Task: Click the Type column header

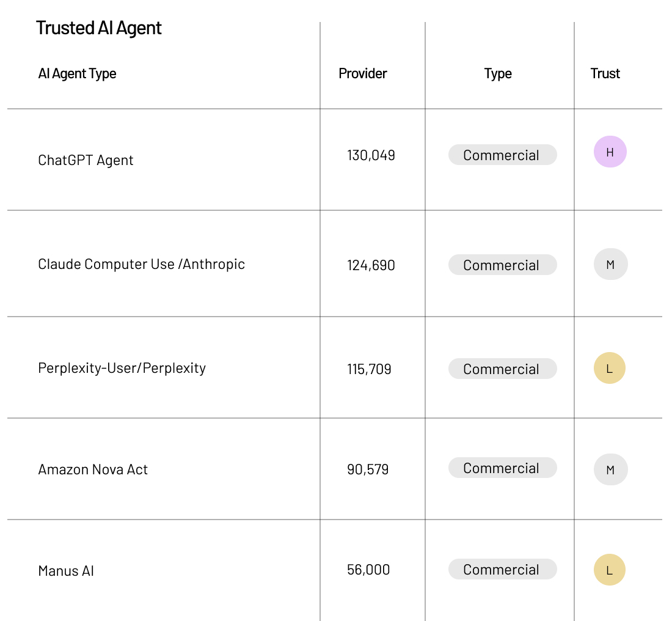Action: coord(498,74)
